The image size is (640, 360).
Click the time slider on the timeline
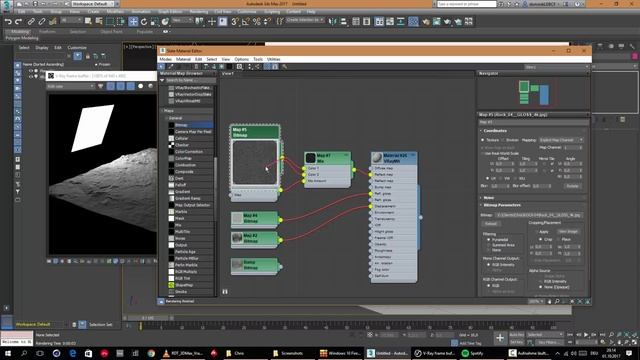[148, 318]
